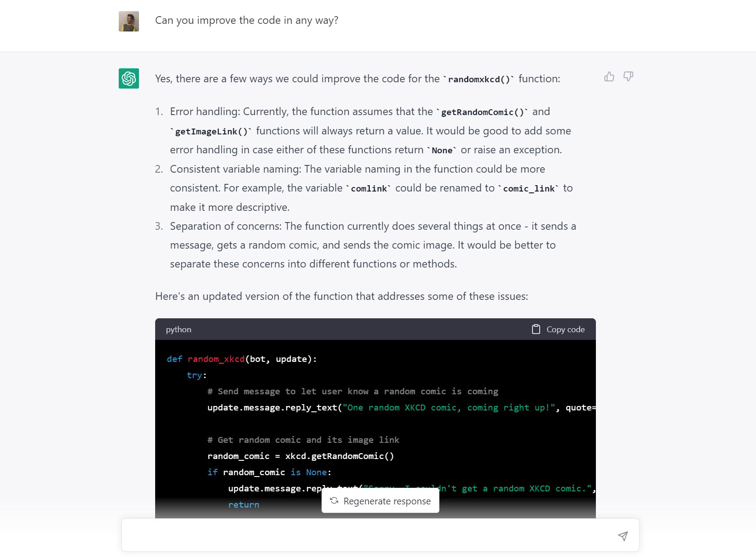This screenshot has width=756, height=557.
Task: Click the thumbs down feedback icon
Action: coord(628,77)
